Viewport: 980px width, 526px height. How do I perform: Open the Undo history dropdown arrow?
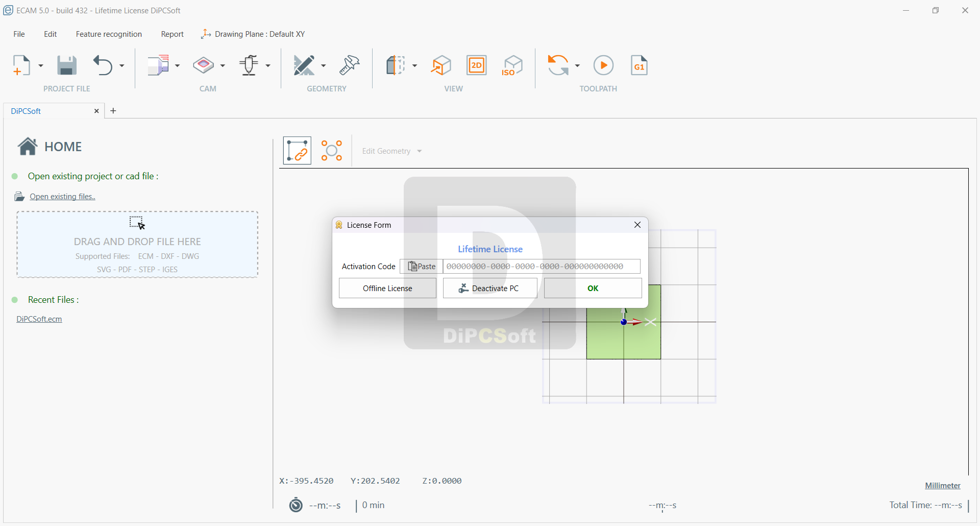tap(121, 65)
